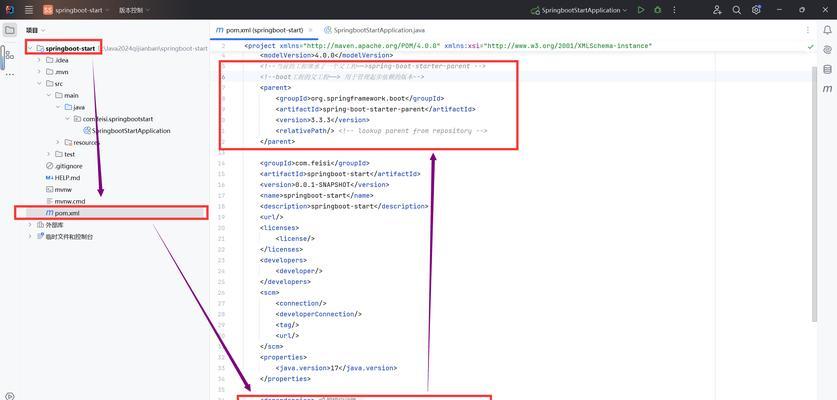Select SpringbootStartApplication class in tree
This screenshot has height=400, width=837.
[x=127, y=131]
